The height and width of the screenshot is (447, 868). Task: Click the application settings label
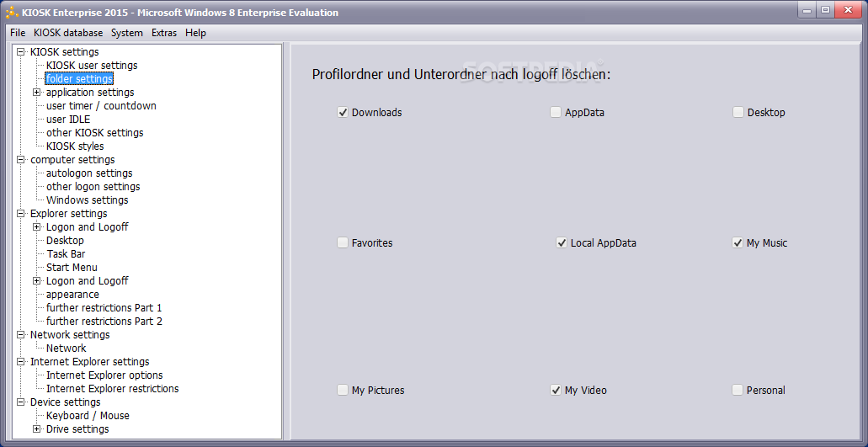point(90,93)
